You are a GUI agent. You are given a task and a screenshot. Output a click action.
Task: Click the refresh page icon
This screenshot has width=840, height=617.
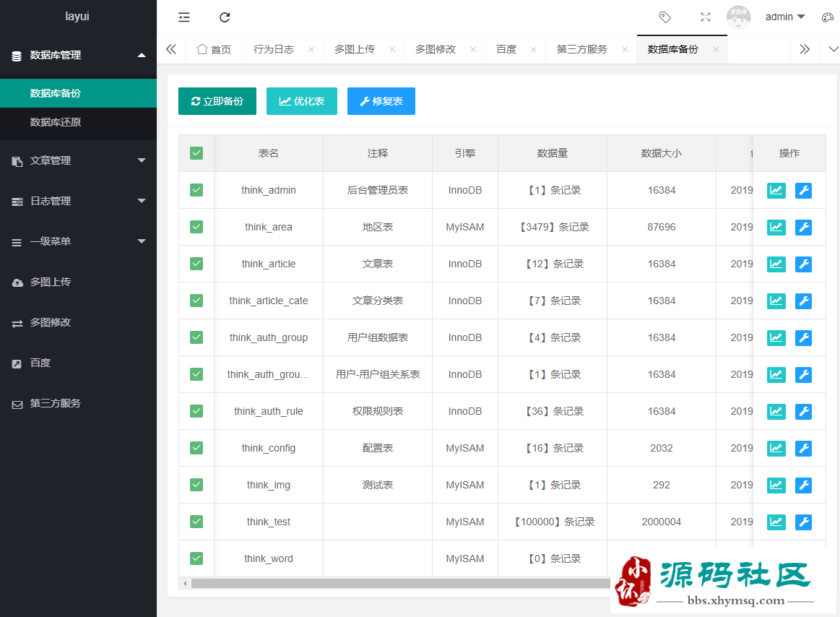225,17
